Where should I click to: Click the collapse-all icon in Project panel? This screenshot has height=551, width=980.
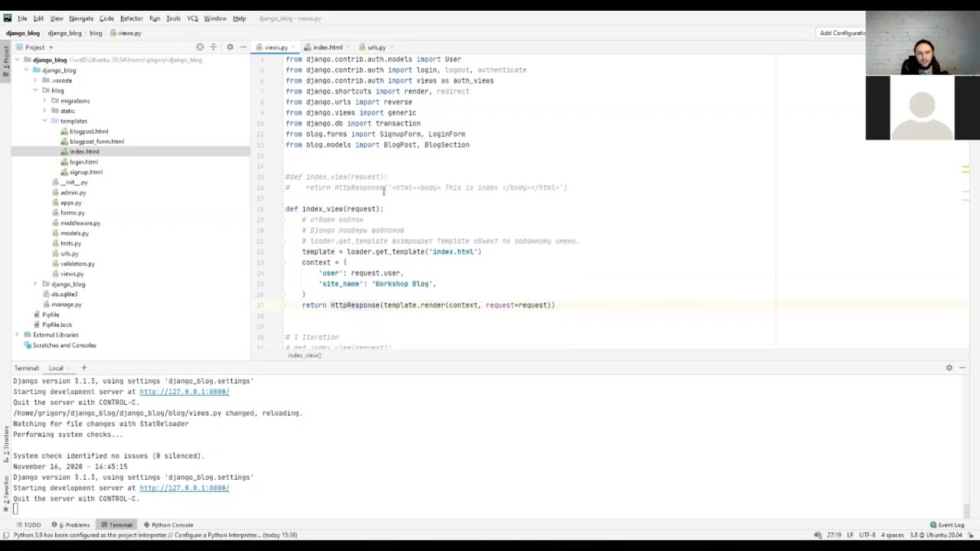(x=214, y=47)
